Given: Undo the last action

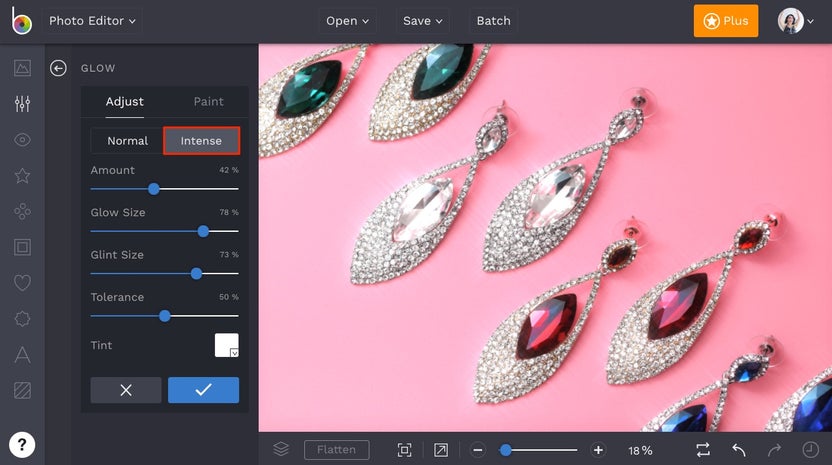Looking at the screenshot, I should coord(739,450).
